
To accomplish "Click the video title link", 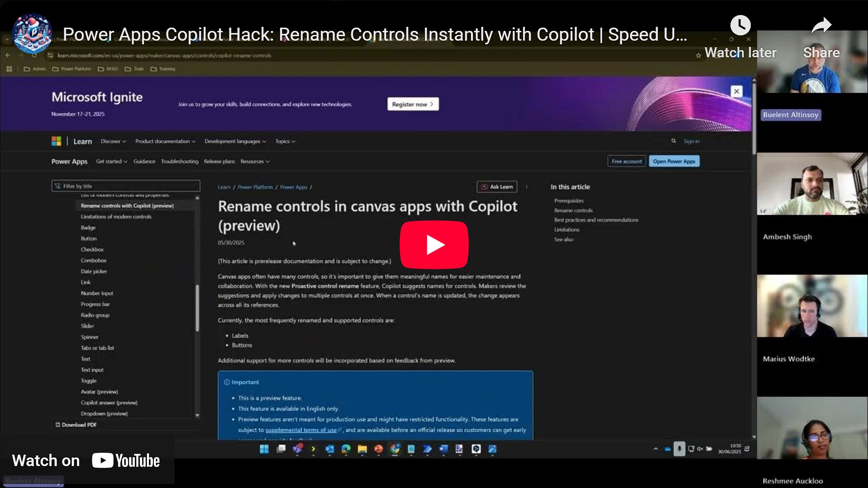I will pyautogui.click(x=374, y=35).
